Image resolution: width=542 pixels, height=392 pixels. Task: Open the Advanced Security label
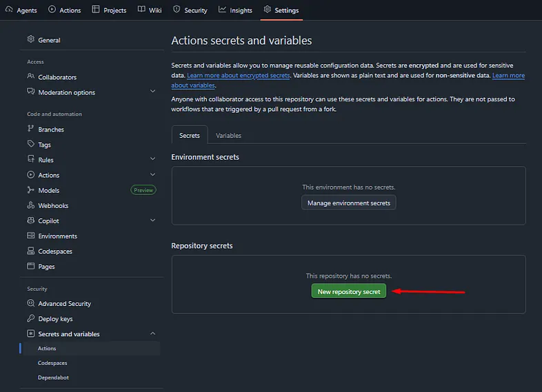pos(65,304)
